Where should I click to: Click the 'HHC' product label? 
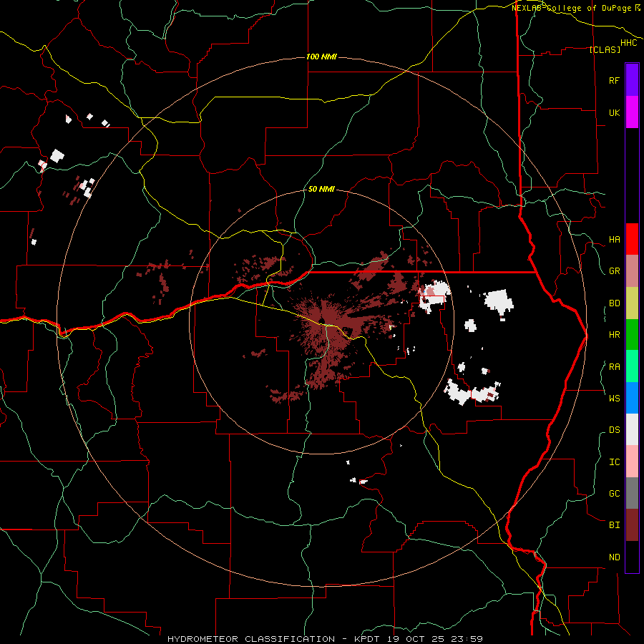click(x=629, y=43)
